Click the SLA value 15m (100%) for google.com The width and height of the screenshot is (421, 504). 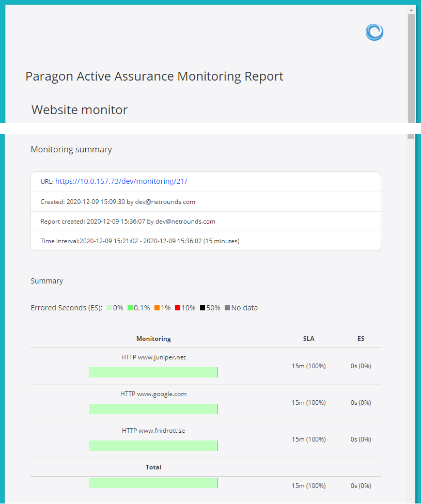(x=309, y=403)
